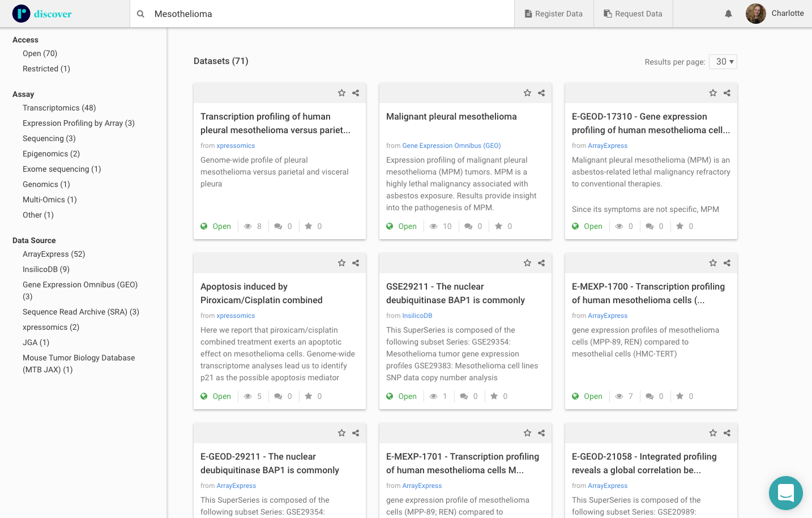Open the Malignant pleural mesothelioma dataset title
The image size is (812, 518).
[451, 116]
